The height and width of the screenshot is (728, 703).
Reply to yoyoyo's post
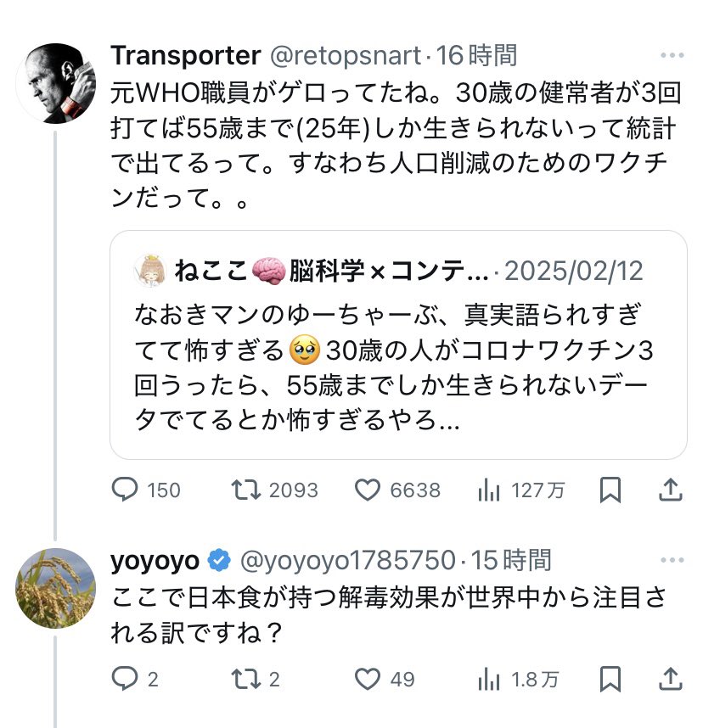point(126,679)
